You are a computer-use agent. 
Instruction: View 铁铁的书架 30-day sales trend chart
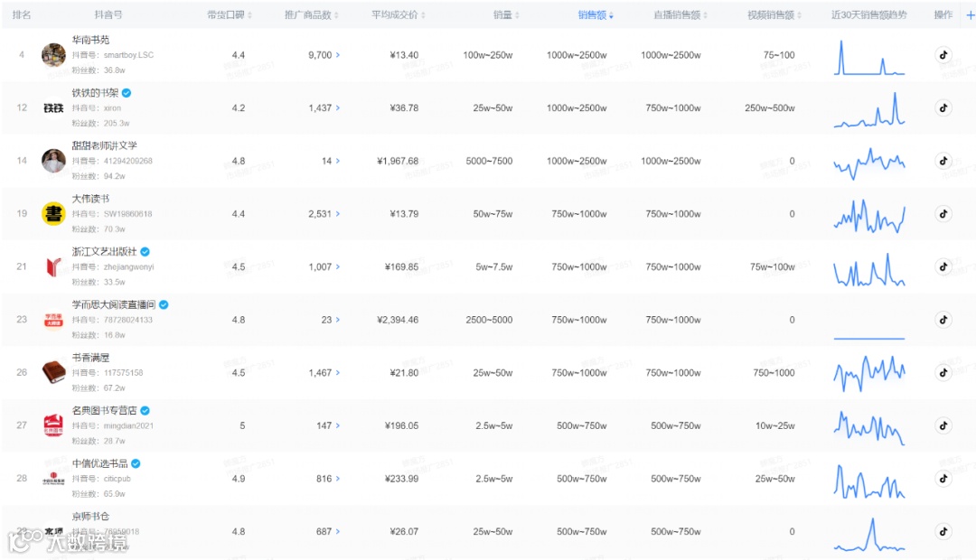pos(869,109)
